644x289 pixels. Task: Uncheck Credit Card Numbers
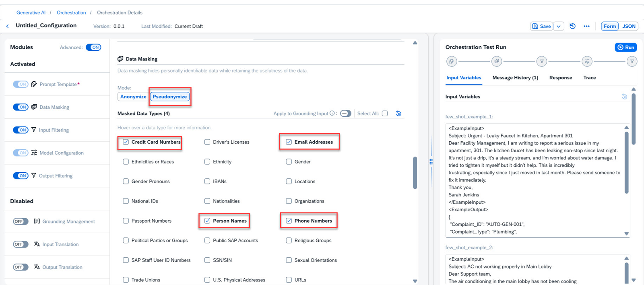pyautogui.click(x=126, y=142)
